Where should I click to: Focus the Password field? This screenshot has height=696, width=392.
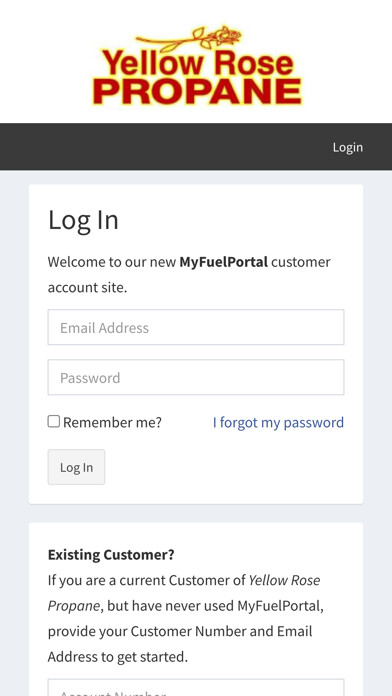[196, 377]
